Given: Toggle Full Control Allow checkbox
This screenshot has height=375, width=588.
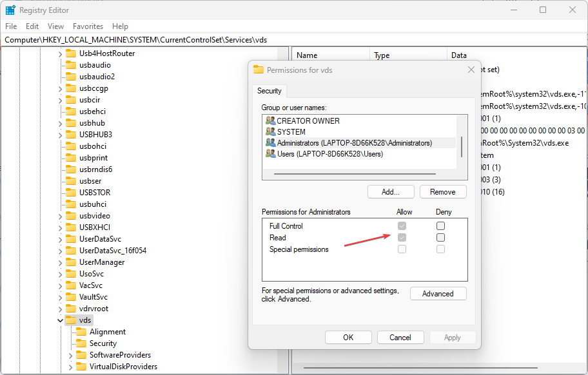Looking at the screenshot, I should [x=402, y=226].
